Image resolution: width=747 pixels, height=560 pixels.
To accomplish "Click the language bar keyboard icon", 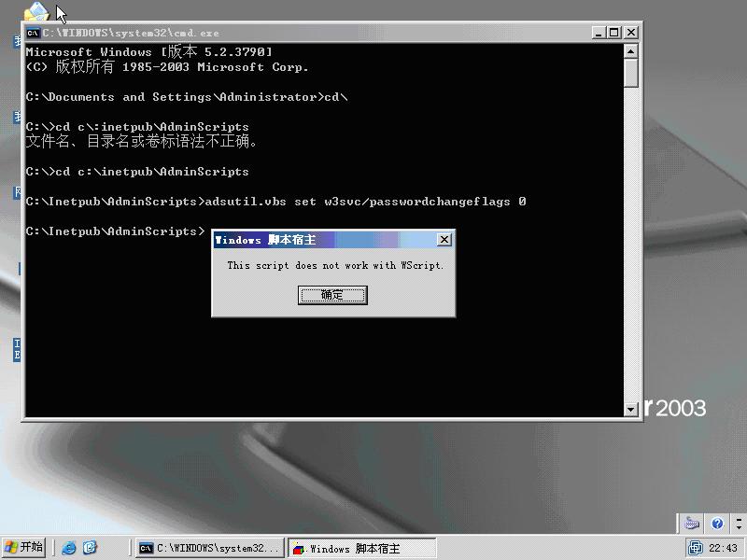I will [692, 524].
